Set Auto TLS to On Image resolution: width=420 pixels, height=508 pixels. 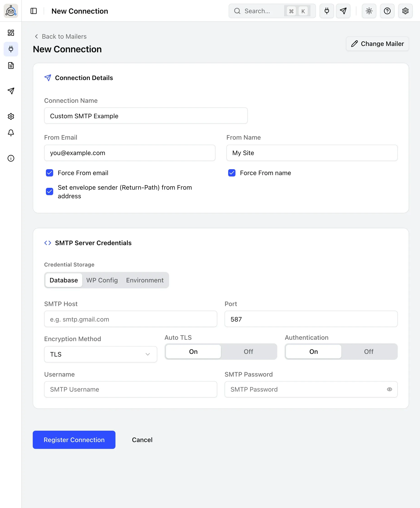[x=193, y=352]
